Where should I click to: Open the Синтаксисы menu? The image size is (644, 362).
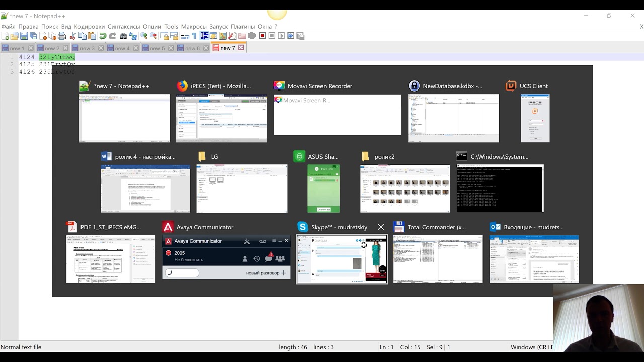point(124,27)
